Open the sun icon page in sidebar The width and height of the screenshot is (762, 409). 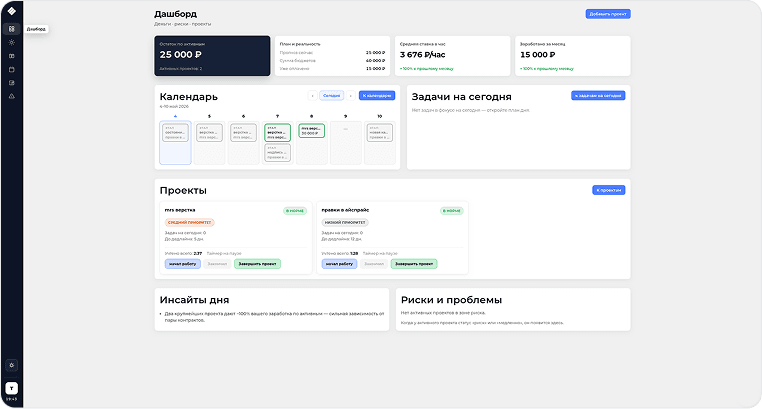pyautogui.click(x=12, y=42)
